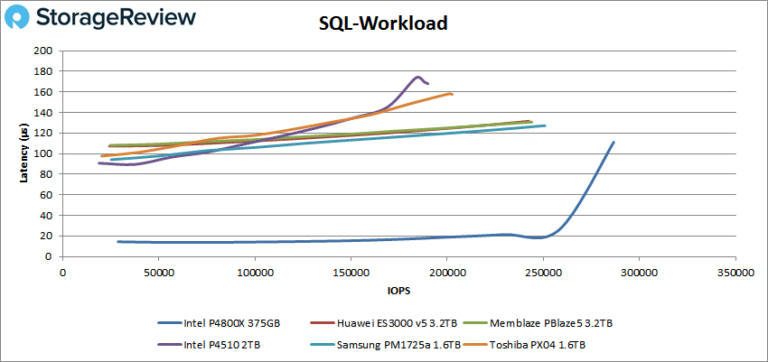Click the IOPS axis title
Viewport: 768px width, 362px height.
click(400, 290)
